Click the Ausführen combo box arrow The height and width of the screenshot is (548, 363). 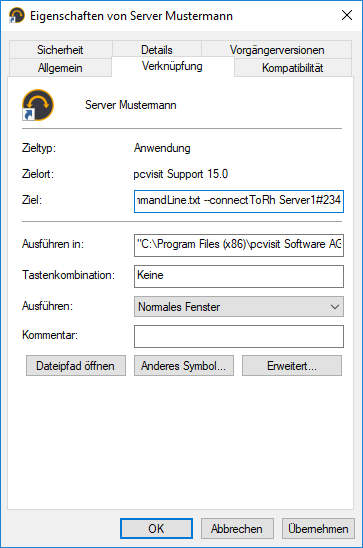[335, 307]
